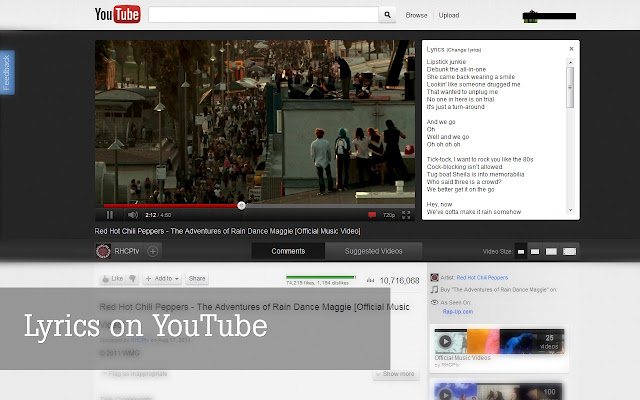Click the music note Buy icon

(x=434, y=289)
